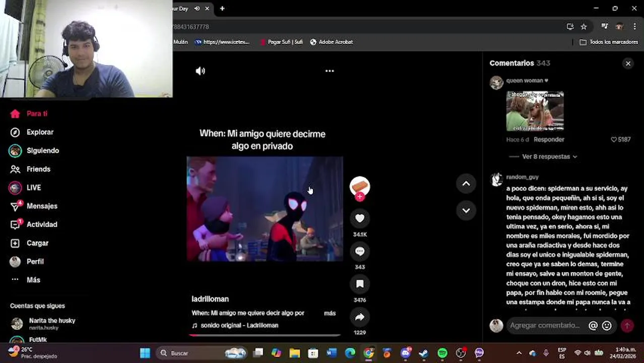644x363 pixels.
Task: Play or pause the Spider-Man video
Action: pyautogui.click(x=265, y=209)
